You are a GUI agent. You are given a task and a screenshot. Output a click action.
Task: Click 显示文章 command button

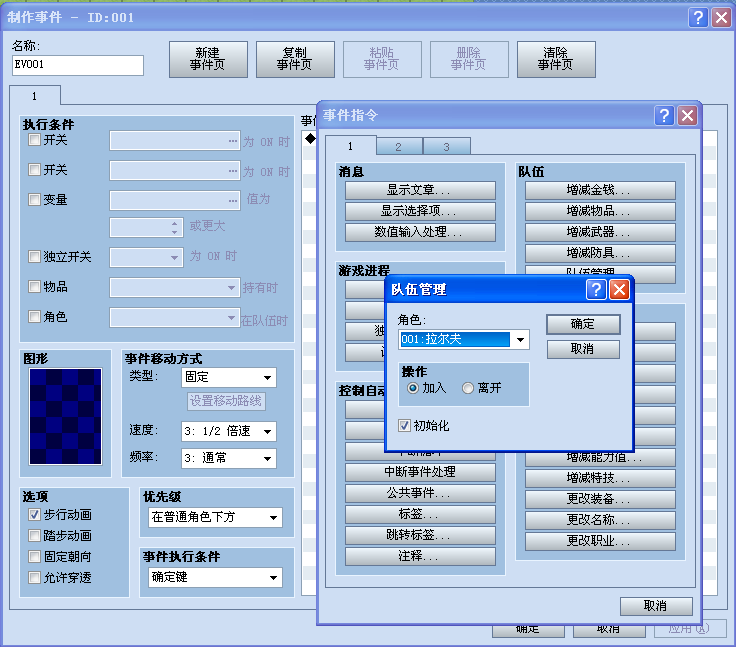(420, 191)
